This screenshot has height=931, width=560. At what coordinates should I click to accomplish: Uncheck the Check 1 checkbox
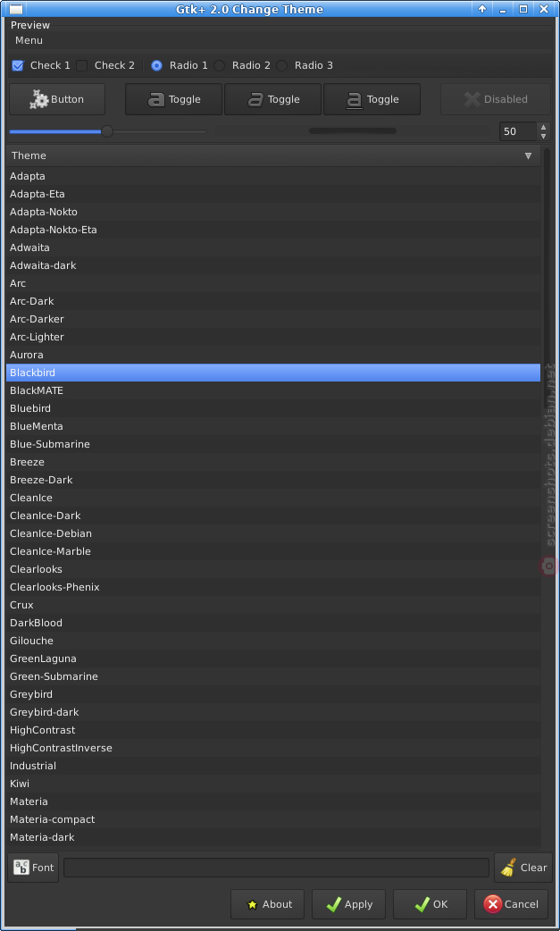pyautogui.click(x=18, y=65)
